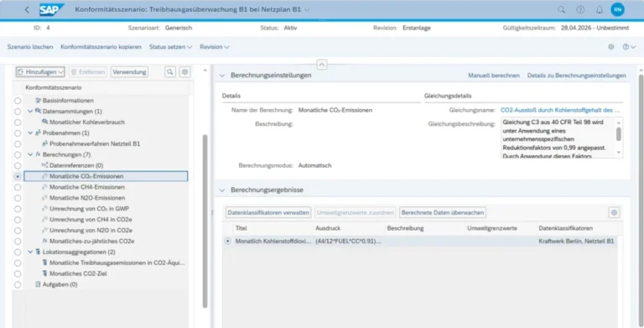Screen dimensions: 644x328
Task: Click Konformitätsszenario kopieren
Action: coord(101,47)
